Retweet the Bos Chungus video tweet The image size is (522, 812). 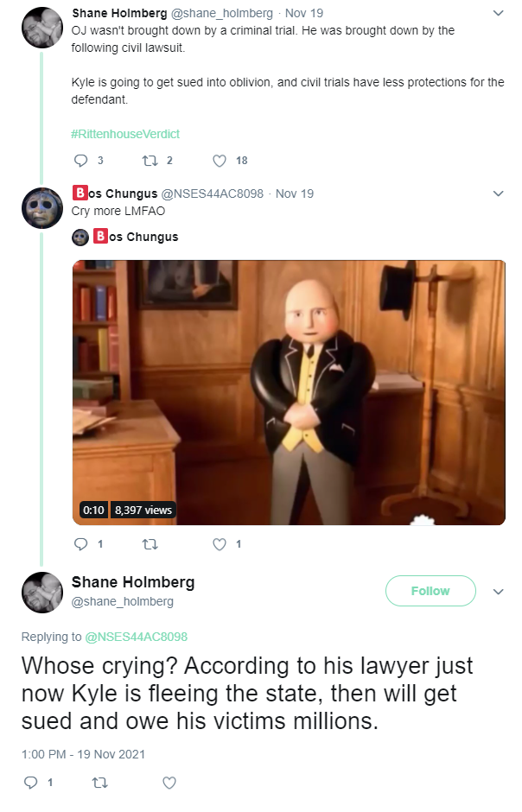pyautogui.click(x=150, y=544)
